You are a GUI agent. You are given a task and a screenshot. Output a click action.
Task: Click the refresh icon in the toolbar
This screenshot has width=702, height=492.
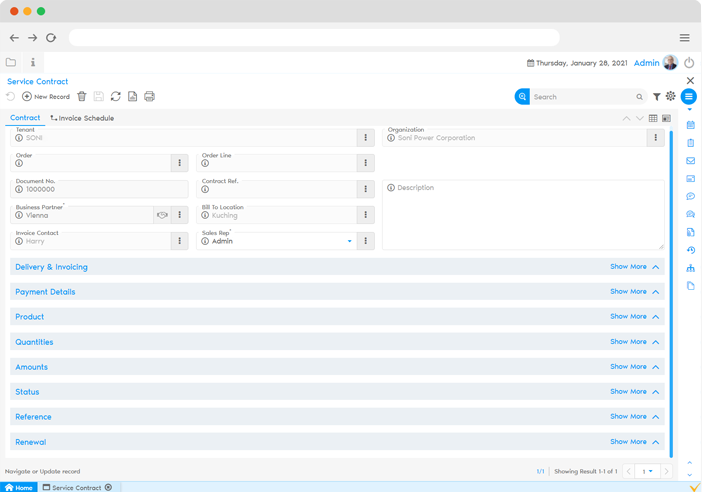pyautogui.click(x=115, y=97)
